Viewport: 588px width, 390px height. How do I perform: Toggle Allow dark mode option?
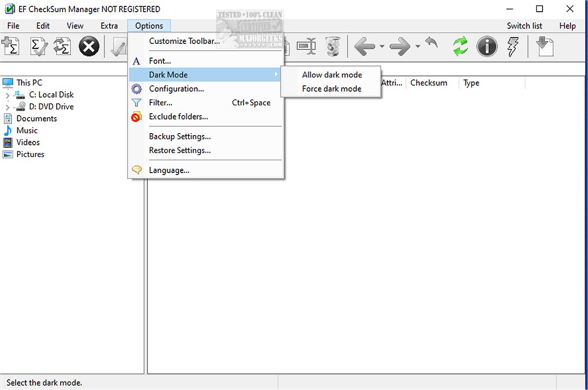[331, 75]
